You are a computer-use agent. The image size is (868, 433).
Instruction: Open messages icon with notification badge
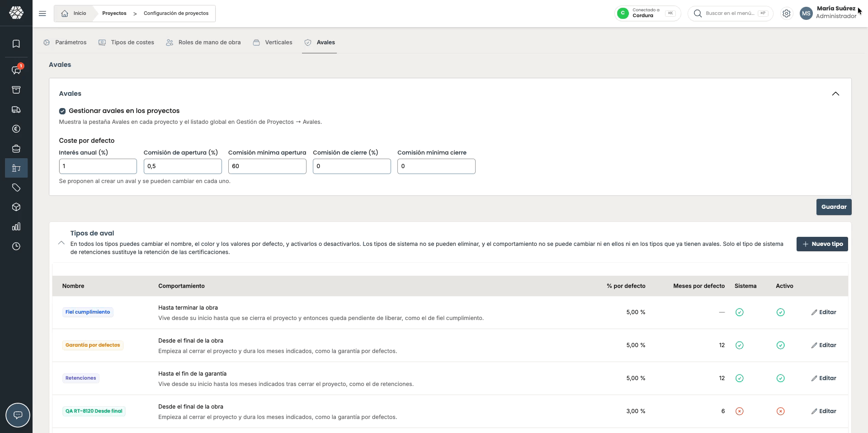(x=16, y=70)
